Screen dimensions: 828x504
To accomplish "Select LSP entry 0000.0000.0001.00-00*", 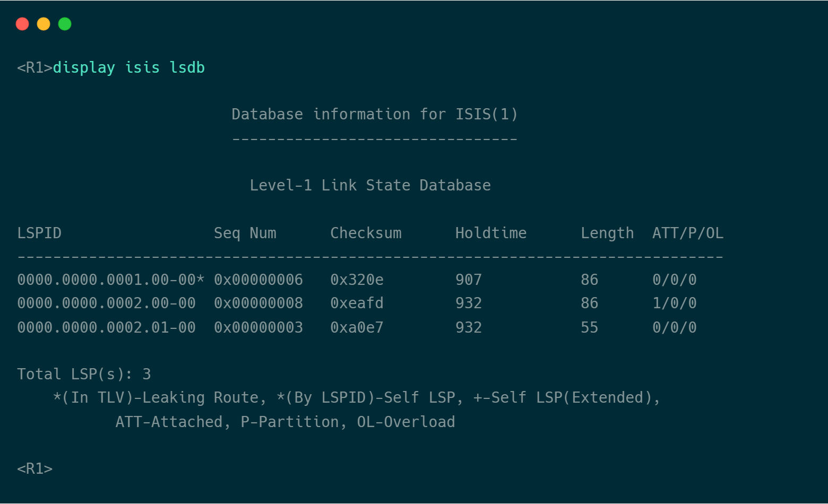I will click(x=110, y=280).
